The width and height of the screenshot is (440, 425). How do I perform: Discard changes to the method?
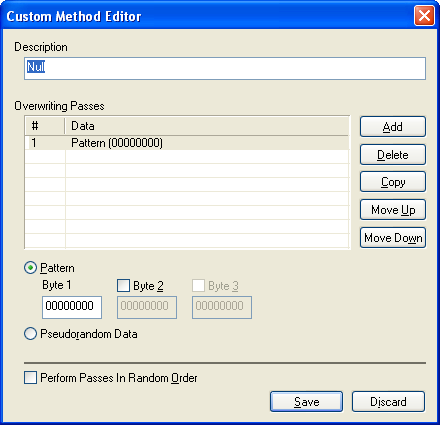(388, 402)
